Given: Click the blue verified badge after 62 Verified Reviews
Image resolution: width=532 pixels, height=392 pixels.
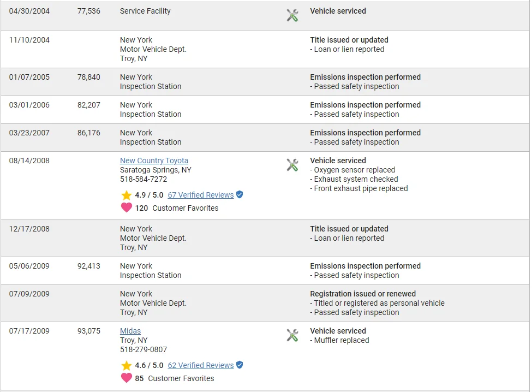Looking at the screenshot, I should (x=240, y=365).
